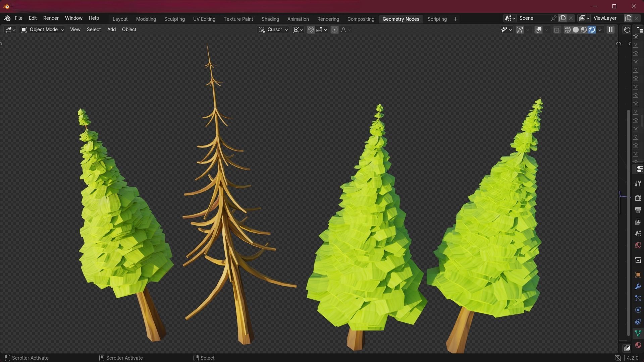644x362 pixels.
Task: Open the World properties tab
Action: click(638, 245)
